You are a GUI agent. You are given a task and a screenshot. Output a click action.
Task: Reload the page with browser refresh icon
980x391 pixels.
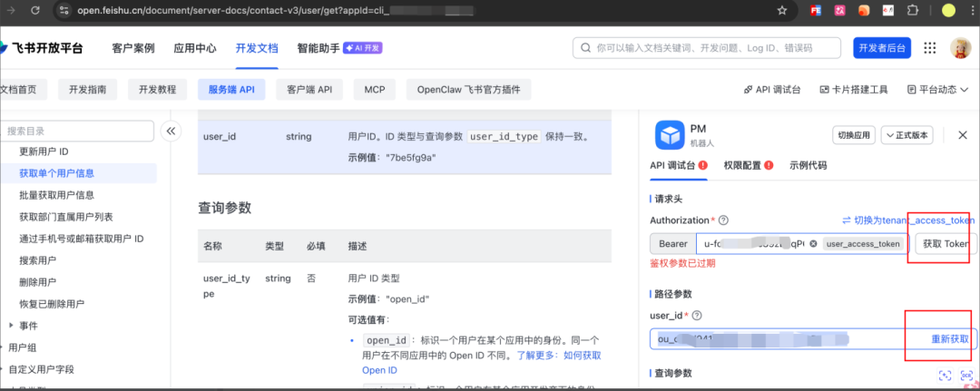35,10
